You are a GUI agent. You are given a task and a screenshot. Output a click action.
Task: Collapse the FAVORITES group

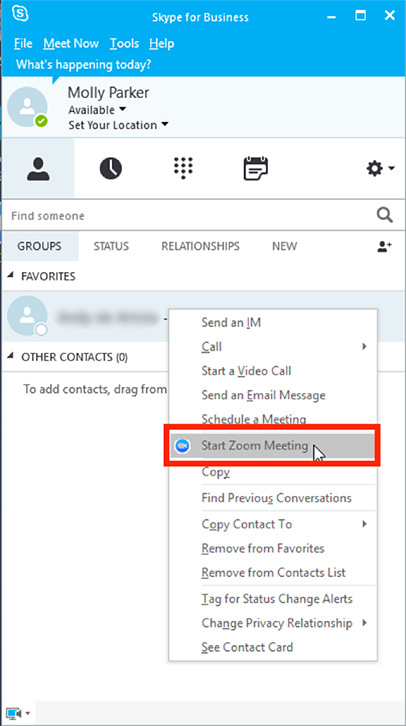10,276
